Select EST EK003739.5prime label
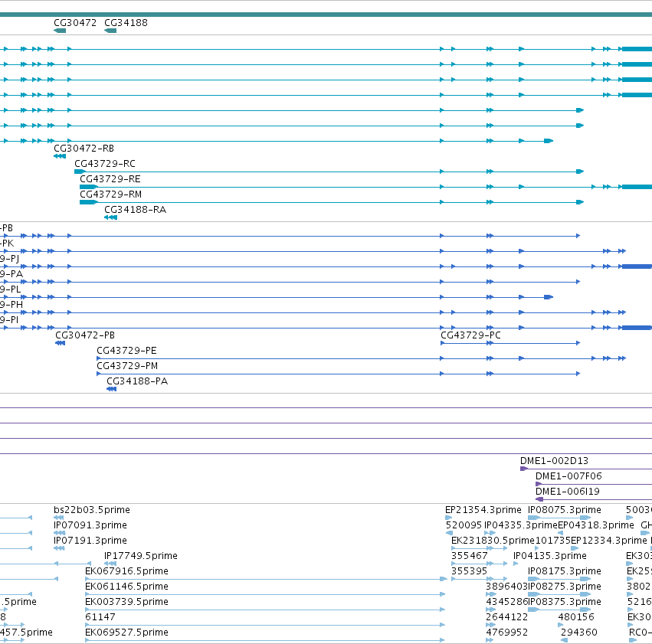This screenshot has width=652, height=644. 127,602
